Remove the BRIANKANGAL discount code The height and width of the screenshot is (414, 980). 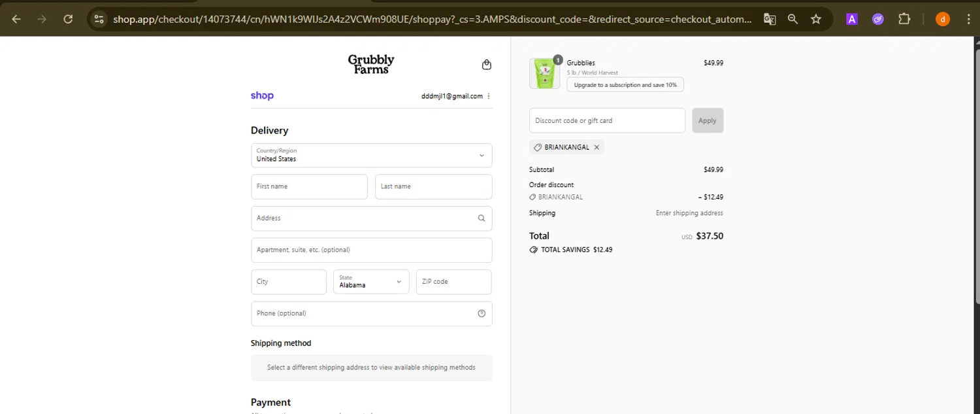pyautogui.click(x=596, y=147)
